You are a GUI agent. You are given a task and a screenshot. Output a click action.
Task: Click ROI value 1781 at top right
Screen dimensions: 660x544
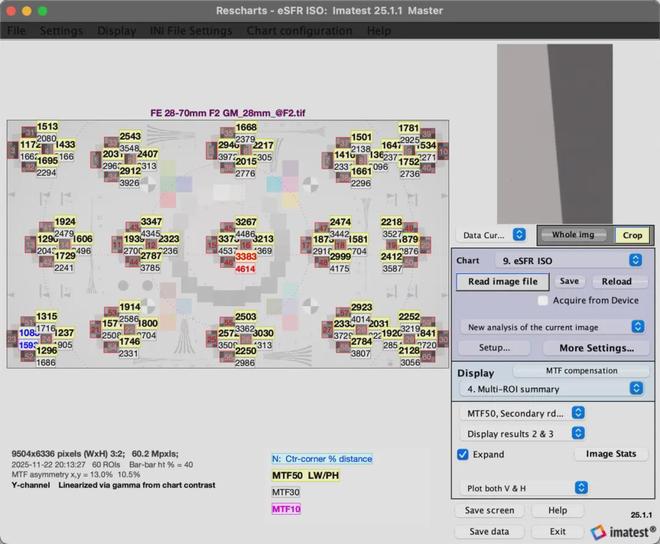point(408,128)
